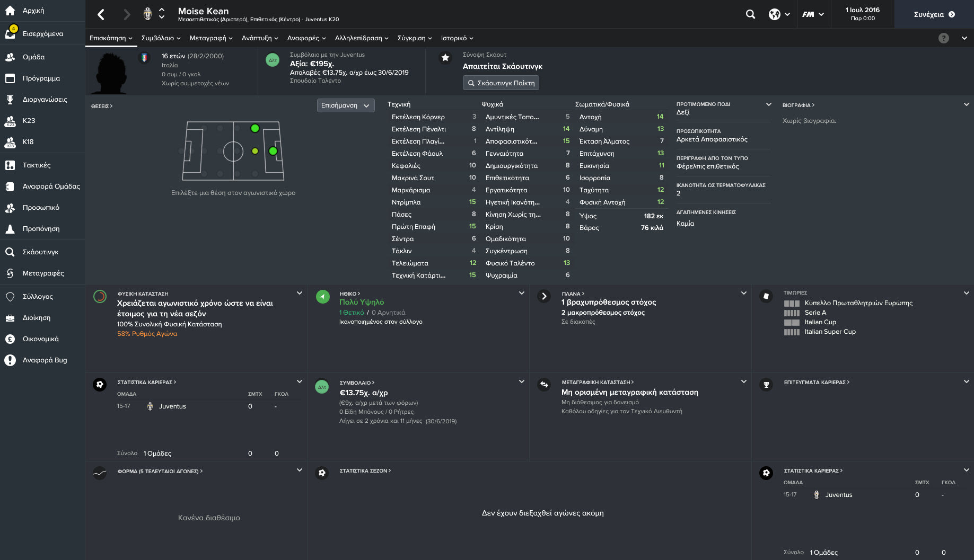
Task: Open the search magnifier icon
Action: 750,14
